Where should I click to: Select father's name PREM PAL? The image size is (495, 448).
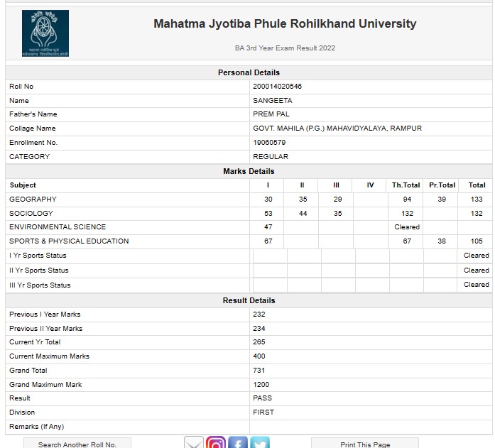271,114
